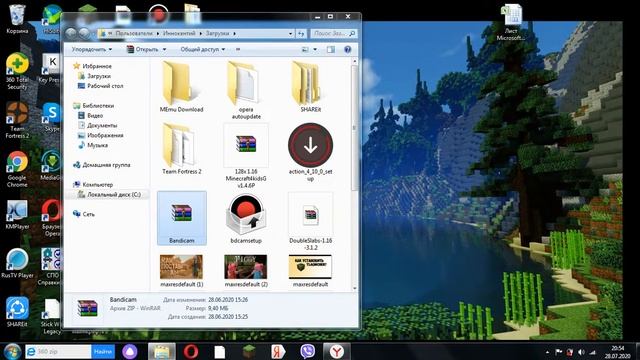
Task: Click Иннокентий in the address path
Action: 179,33
